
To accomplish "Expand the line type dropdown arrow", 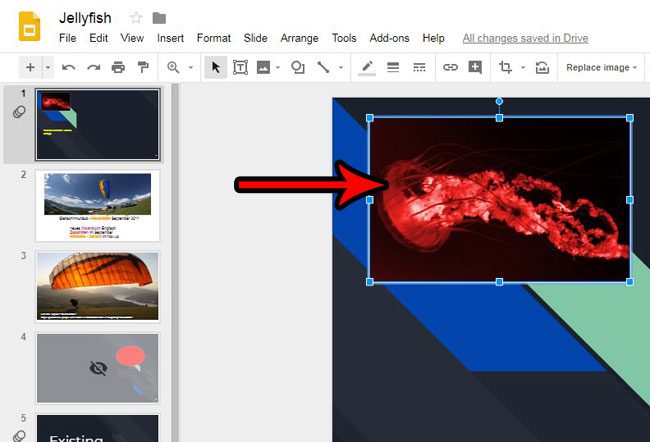I will tap(341, 67).
